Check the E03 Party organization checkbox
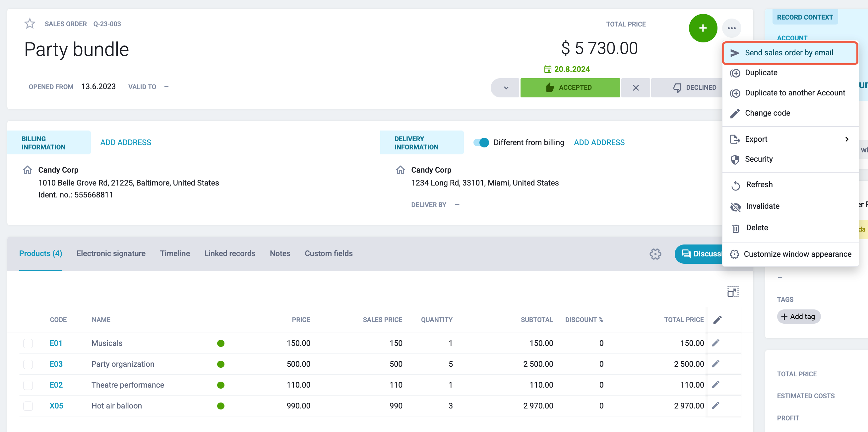The width and height of the screenshot is (868, 432). click(28, 364)
